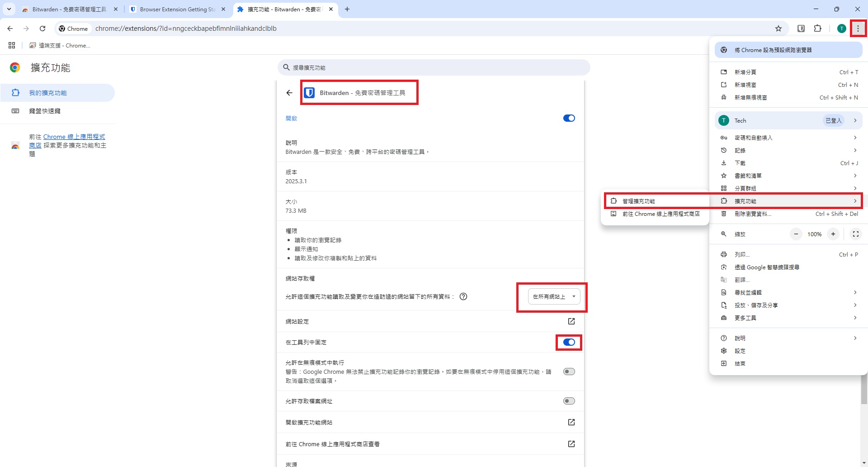Expand the 更多工具 submenu

coord(746,318)
